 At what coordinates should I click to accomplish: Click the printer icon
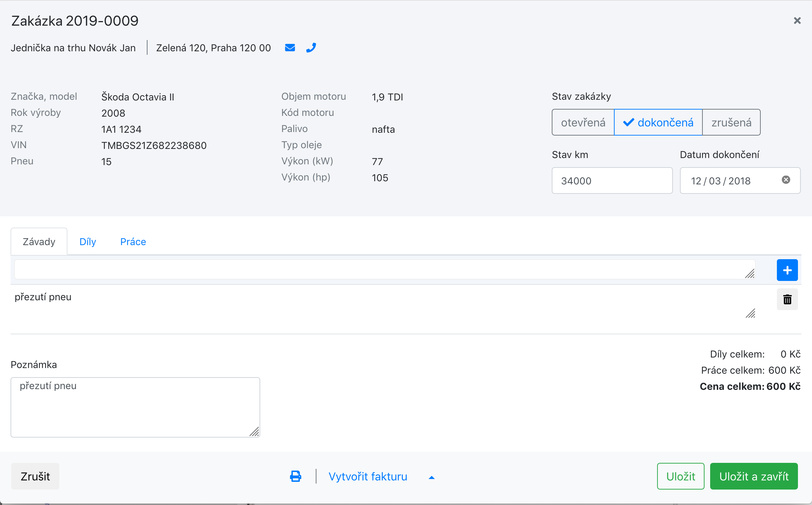[x=295, y=477]
